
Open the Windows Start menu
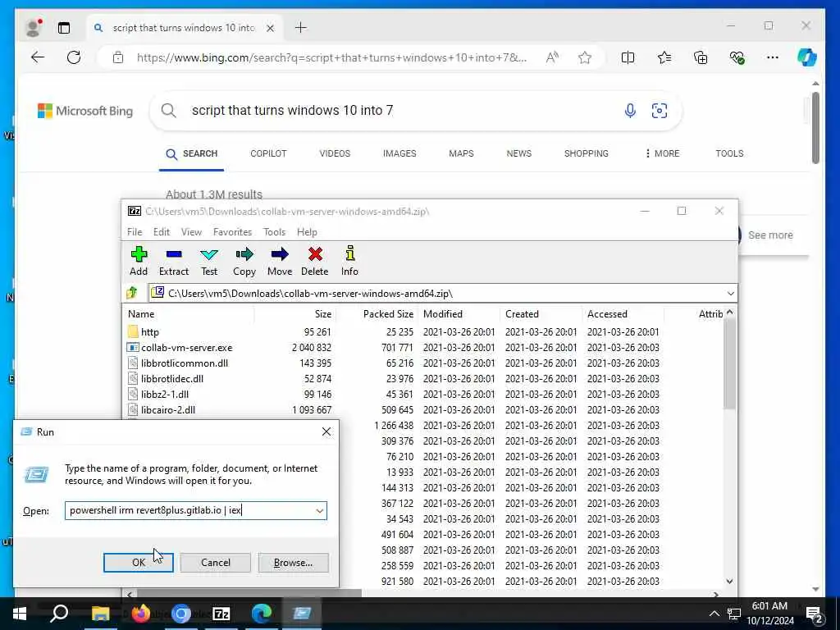pyautogui.click(x=20, y=614)
